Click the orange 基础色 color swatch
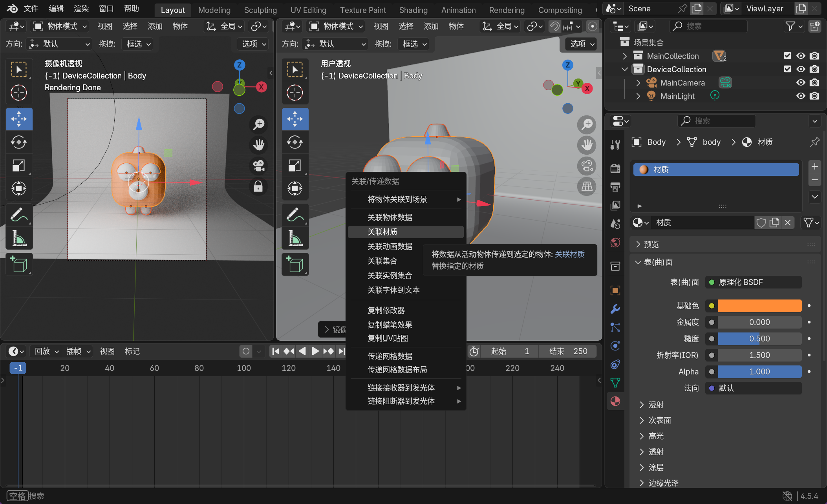827x504 pixels. point(759,306)
